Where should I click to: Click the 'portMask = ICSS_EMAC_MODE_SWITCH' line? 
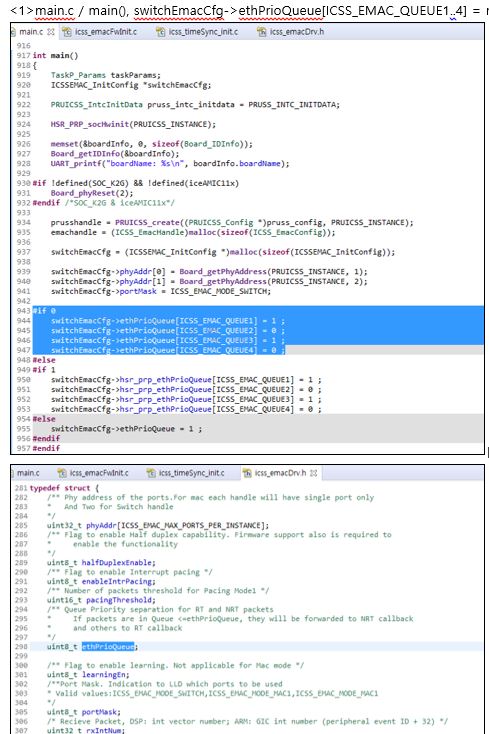coord(161,291)
